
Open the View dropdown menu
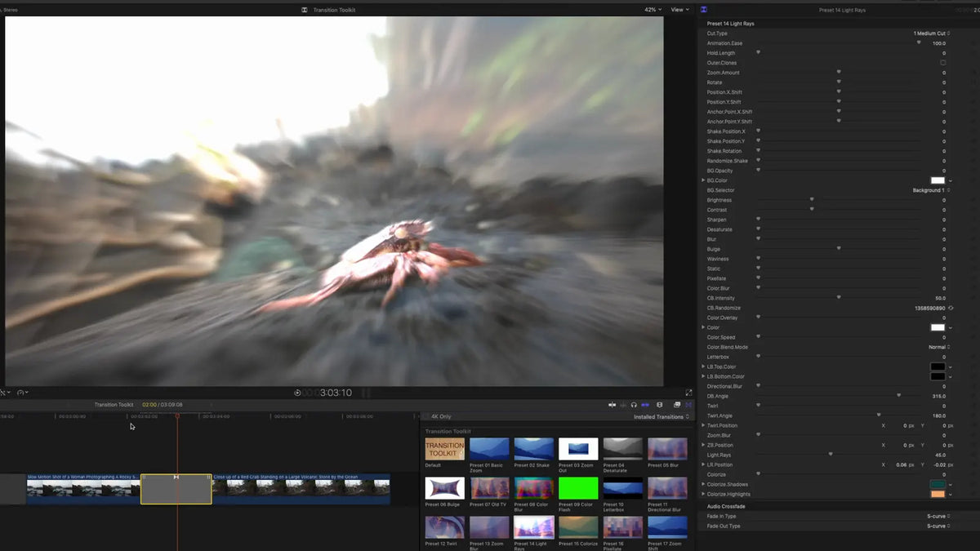(x=679, y=10)
